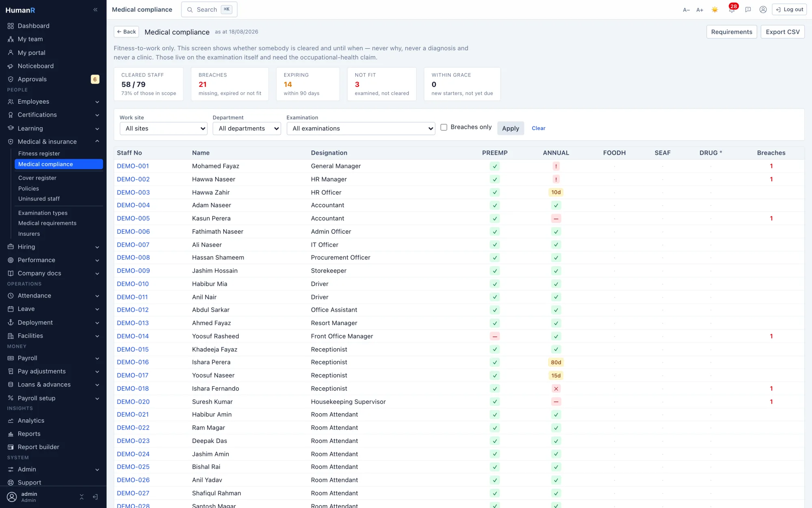Image resolution: width=812 pixels, height=508 pixels.
Task: Open the Department dropdown
Action: (x=247, y=128)
